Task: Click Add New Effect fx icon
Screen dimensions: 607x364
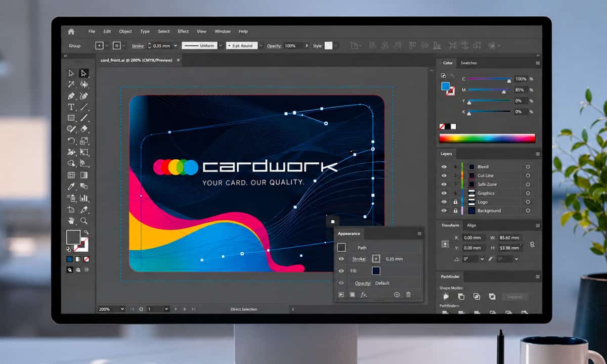Action: [x=364, y=295]
